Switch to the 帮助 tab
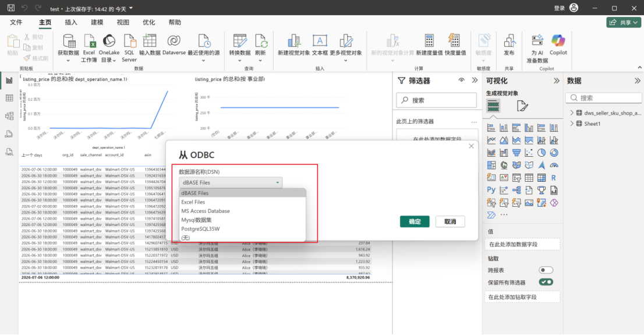Screen dimensions: 644x335 point(175,22)
